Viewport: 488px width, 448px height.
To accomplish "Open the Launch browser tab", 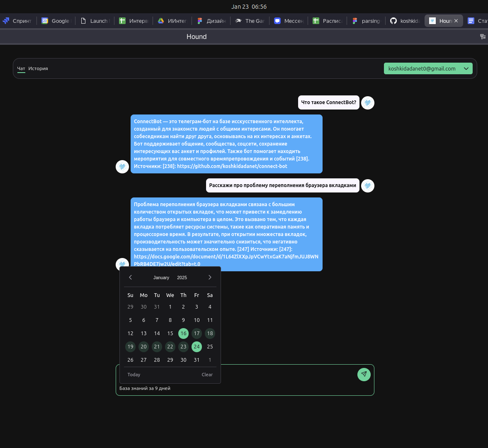I will click(95, 21).
